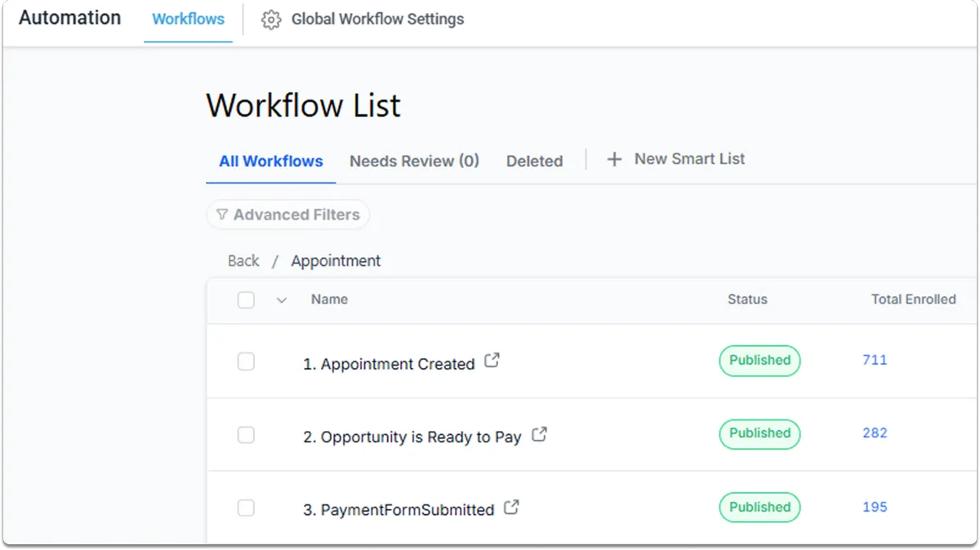Viewport: 980px width, 550px height.
Task: Open the 711 total enrolled link
Action: [x=875, y=360]
